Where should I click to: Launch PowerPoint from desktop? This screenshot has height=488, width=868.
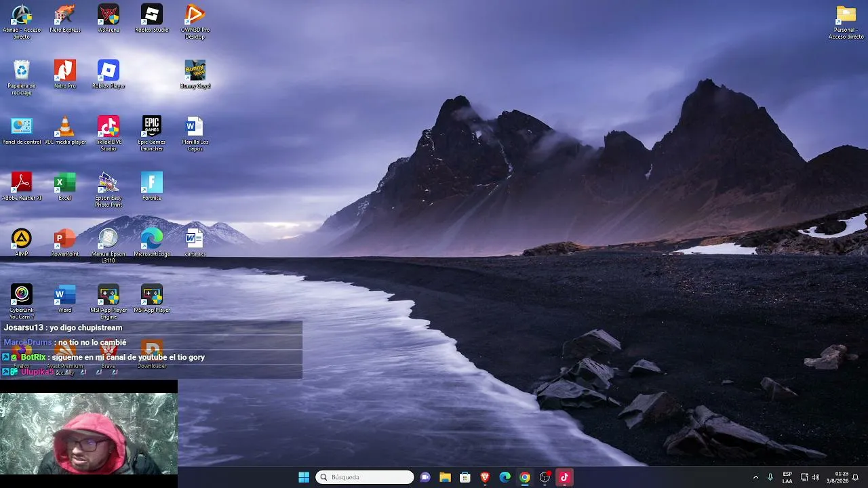click(65, 243)
